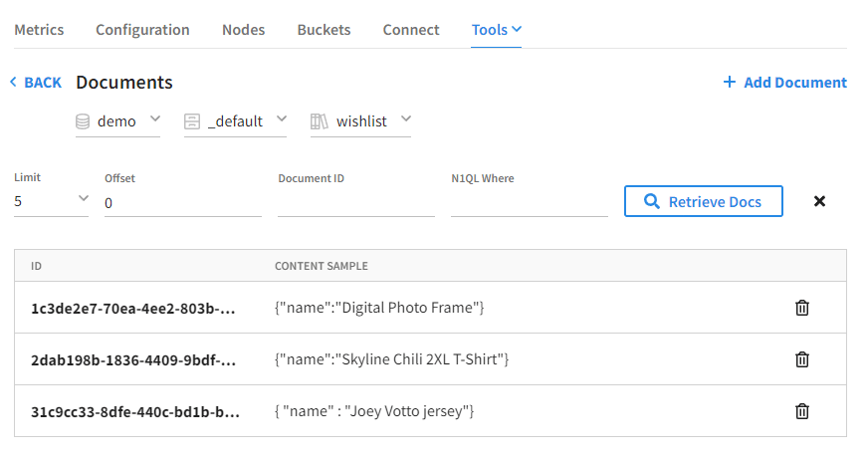The image size is (868, 461).
Task: Go to the Metrics tab
Action: click(39, 30)
